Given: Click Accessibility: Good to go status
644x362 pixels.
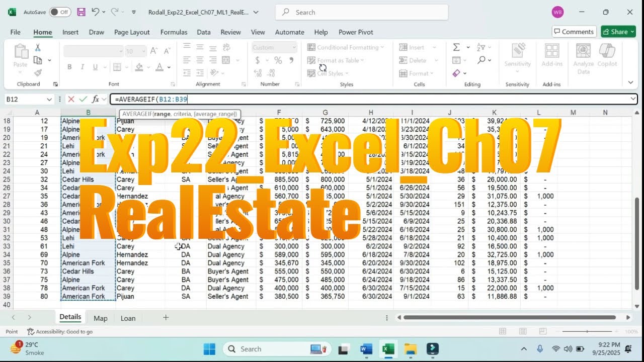Looking at the screenshot, I should click(x=60, y=331).
